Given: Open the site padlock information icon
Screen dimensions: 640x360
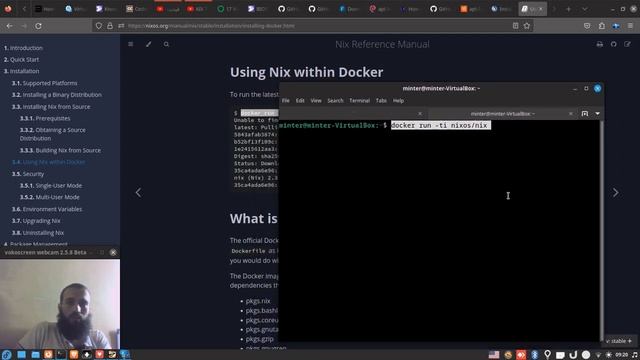Looking at the screenshot, I should pyautogui.click(x=110, y=26).
